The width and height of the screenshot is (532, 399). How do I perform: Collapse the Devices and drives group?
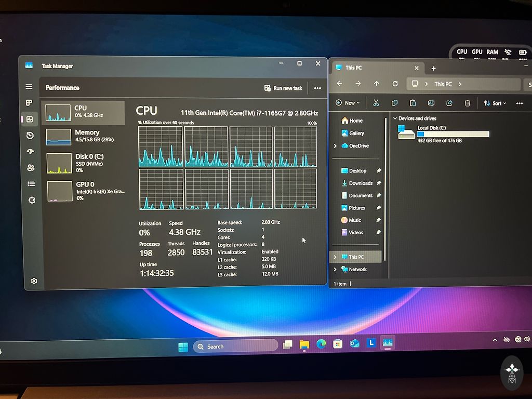click(x=395, y=118)
